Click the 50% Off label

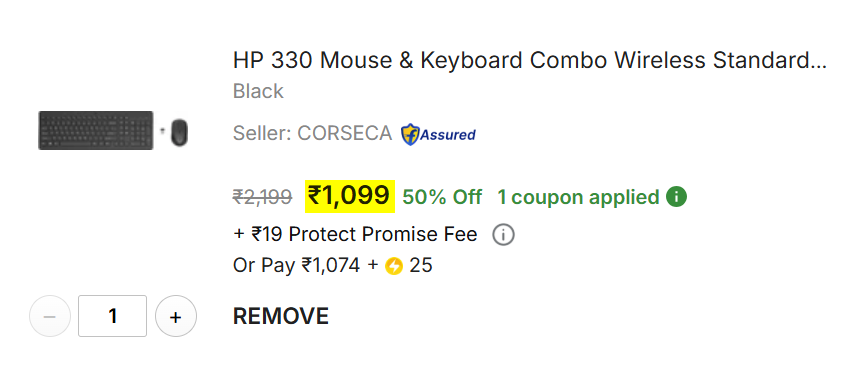(442, 197)
